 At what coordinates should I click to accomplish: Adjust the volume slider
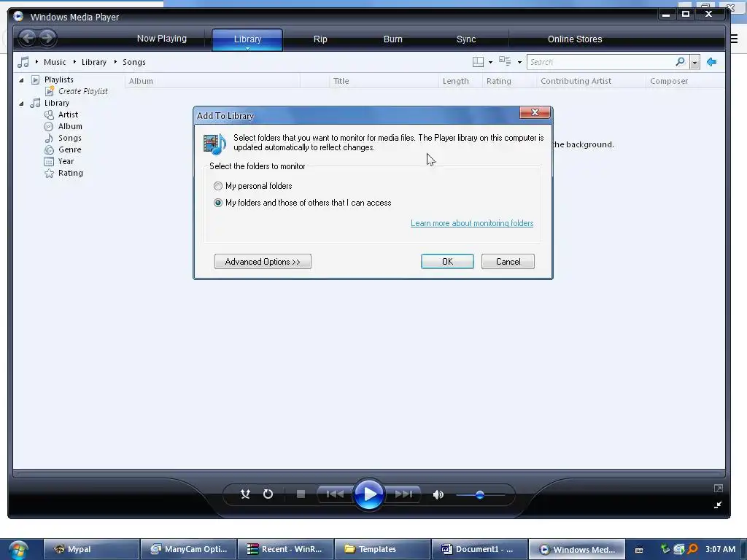[x=480, y=495]
